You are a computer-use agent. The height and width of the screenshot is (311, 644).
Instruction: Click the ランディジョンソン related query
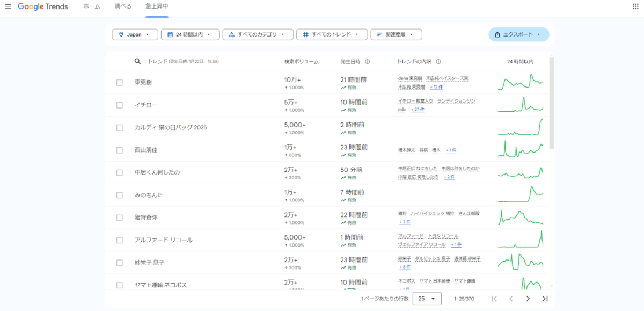pyautogui.click(x=456, y=101)
